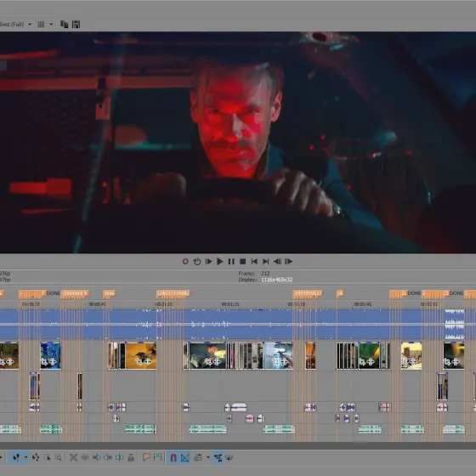Toggle Enable Snapping magnet icon
The width and height of the screenshot is (476, 476).
click(173, 457)
